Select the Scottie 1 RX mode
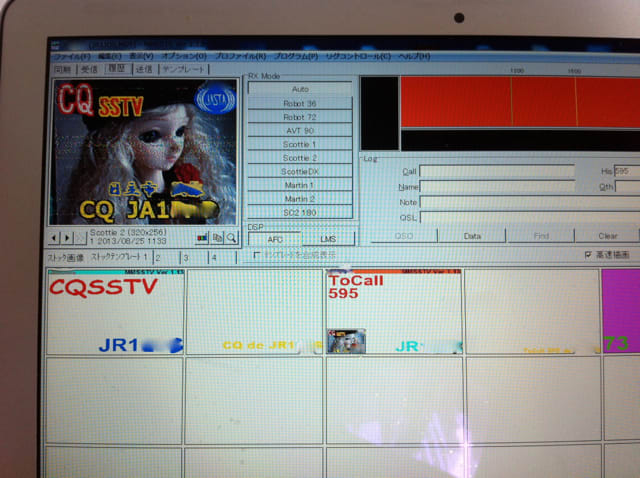Screen dimensions: 640x478 pyautogui.click(x=300, y=144)
